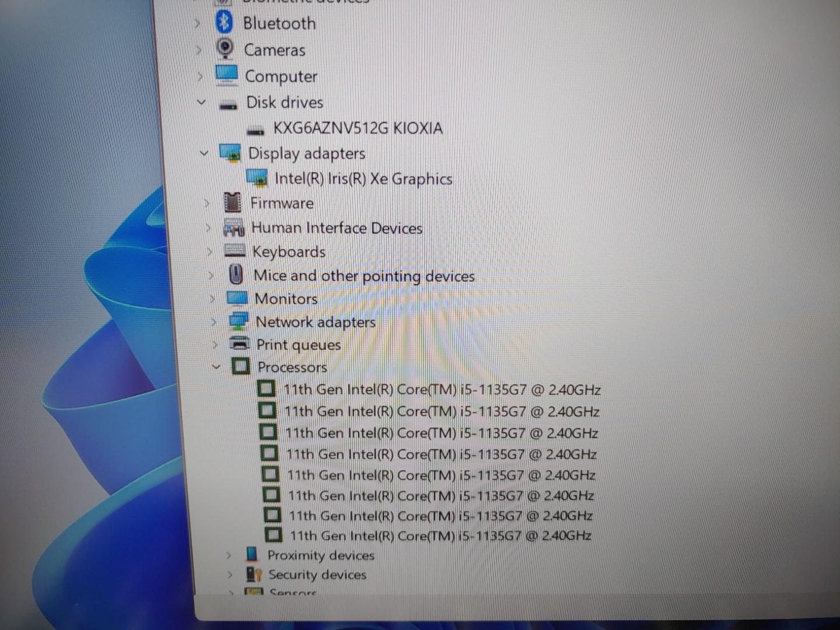Expand the Bluetooth category
The height and width of the screenshot is (630, 840).
197,23
